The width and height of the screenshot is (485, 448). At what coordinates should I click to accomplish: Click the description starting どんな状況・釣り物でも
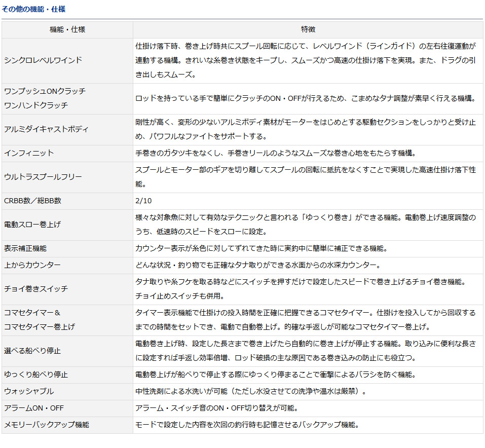click(258, 265)
